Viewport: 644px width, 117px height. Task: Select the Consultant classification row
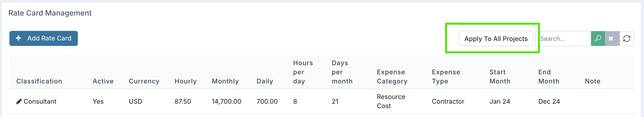322,101
